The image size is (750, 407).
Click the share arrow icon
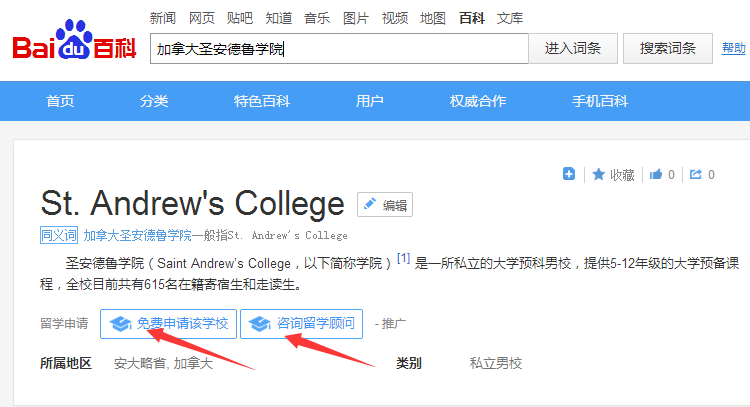[696, 175]
